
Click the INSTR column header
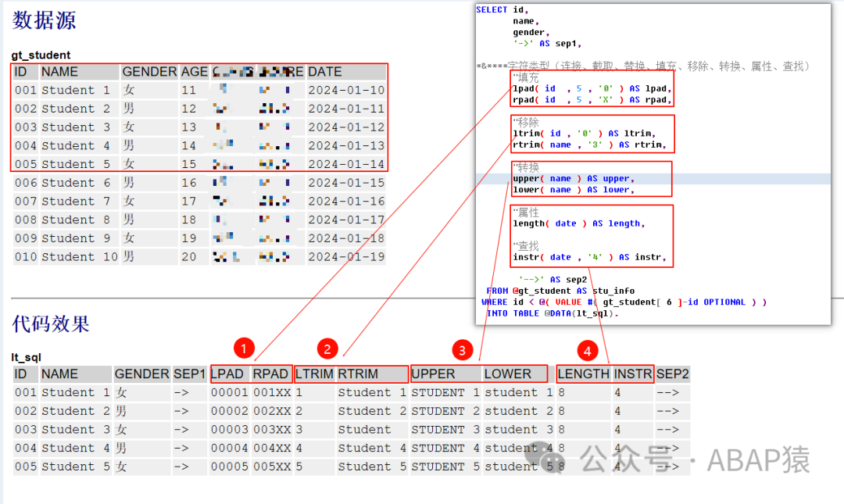tap(633, 374)
